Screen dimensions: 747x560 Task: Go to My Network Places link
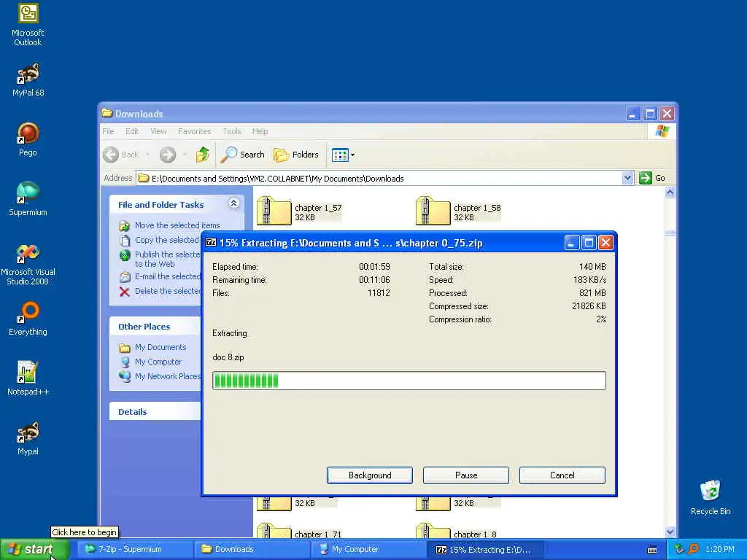coord(159,376)
